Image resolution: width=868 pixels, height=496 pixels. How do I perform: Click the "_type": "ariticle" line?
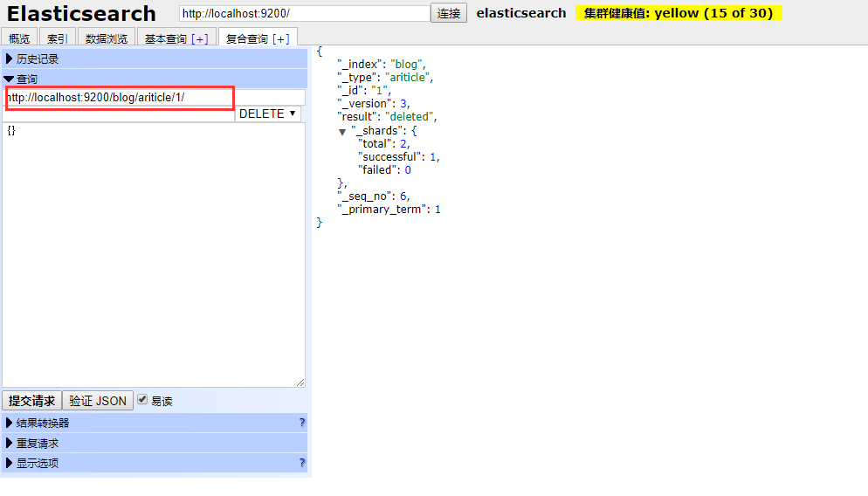point(385,78)
